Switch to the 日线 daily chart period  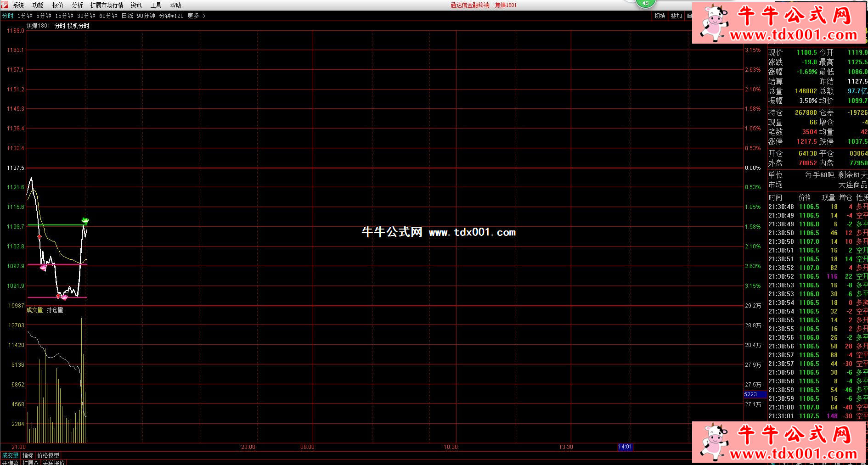pos(127,16)
